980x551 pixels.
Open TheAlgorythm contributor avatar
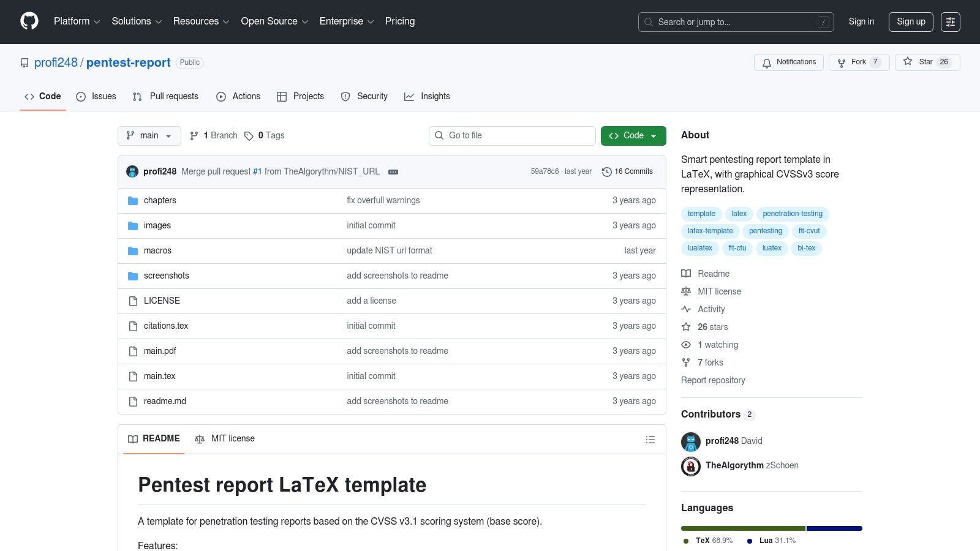(691, 466)
